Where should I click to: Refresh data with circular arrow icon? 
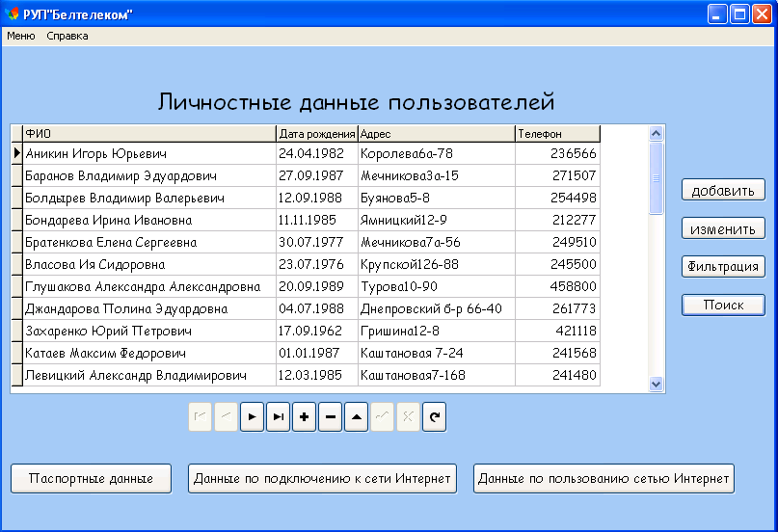click(x=435, y=417)
